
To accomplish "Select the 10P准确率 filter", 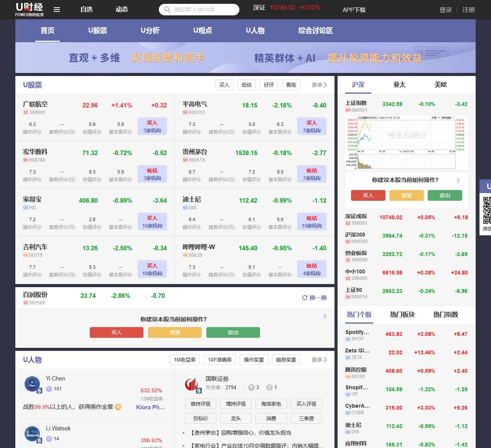I will [x=220, y=360].
